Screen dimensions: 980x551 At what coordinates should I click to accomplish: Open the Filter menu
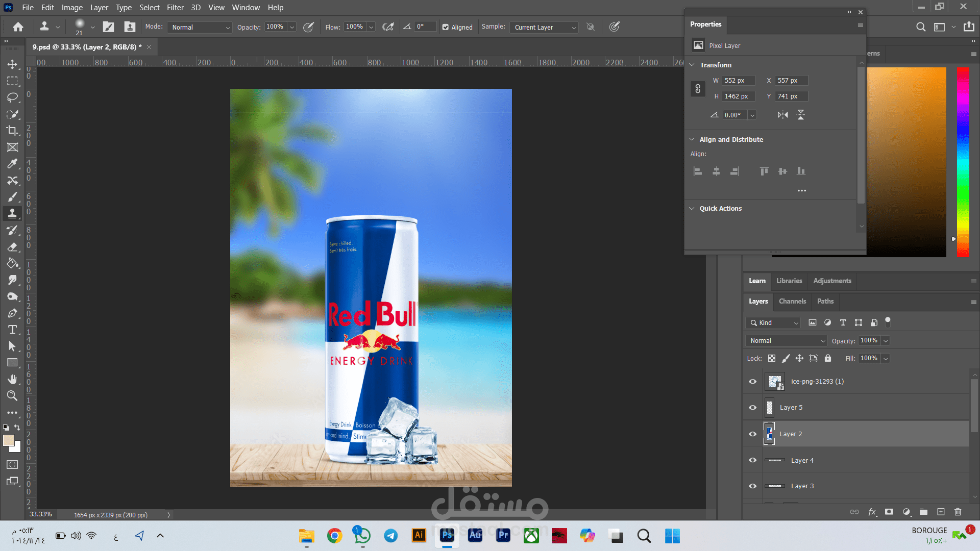click(175, 8)
